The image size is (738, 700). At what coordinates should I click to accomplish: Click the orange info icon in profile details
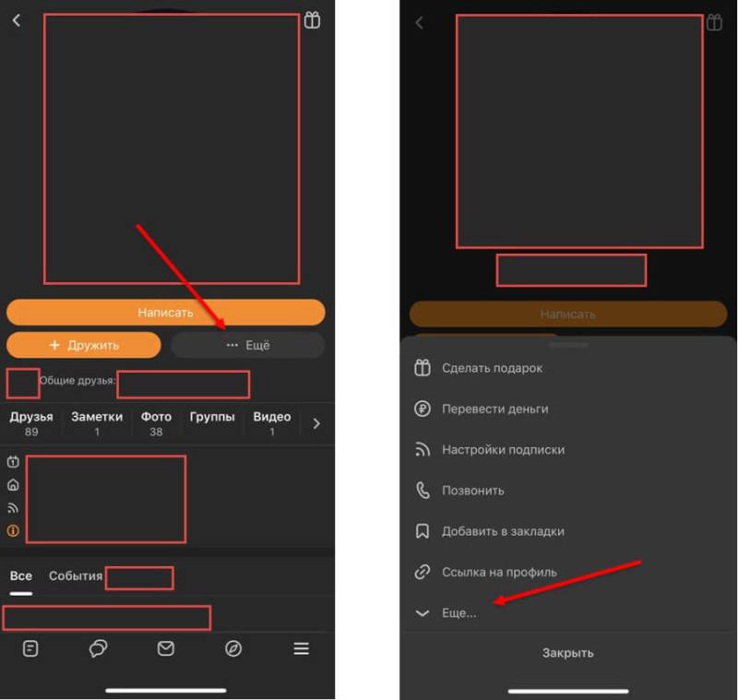pyautogui.click(x=13, y=530)
